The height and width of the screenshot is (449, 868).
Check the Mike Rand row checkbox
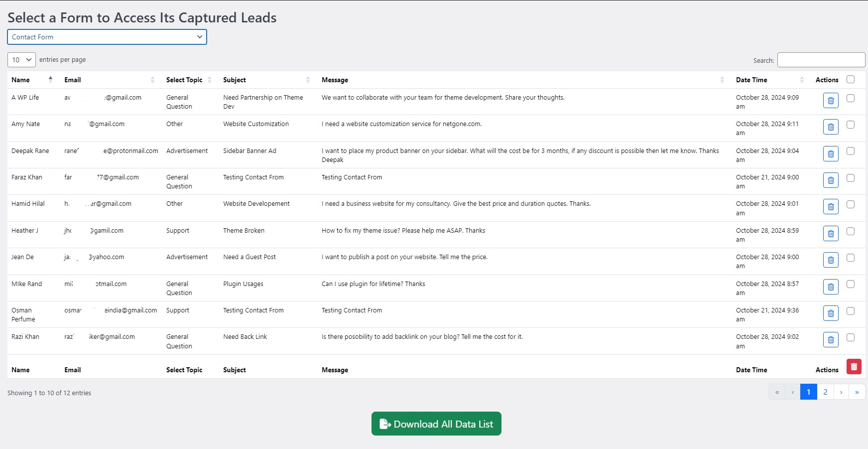851,284
